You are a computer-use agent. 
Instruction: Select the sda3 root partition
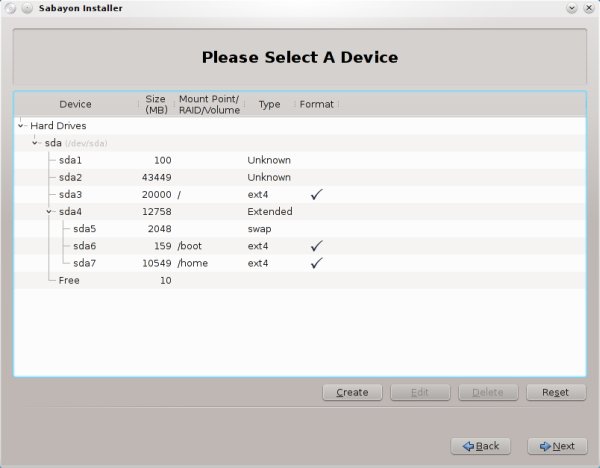300,194
